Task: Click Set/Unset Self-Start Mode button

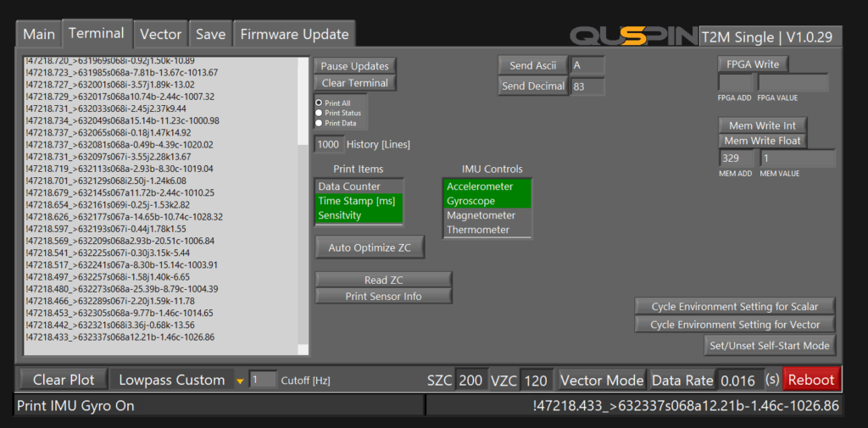Action: coord(770,346)
